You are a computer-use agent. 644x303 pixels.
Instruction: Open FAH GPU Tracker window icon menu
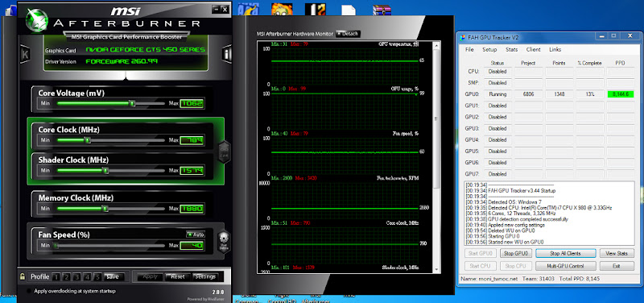(x=462, y=37)
